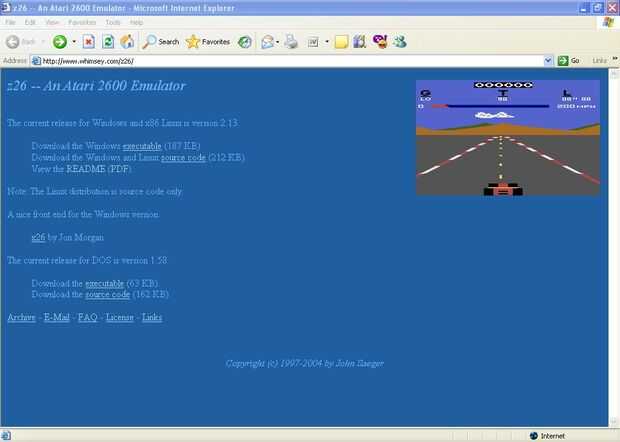This screenshot has width=620, height=442.
Task: Click the address bar URL field
Action: tap(291, 61)
